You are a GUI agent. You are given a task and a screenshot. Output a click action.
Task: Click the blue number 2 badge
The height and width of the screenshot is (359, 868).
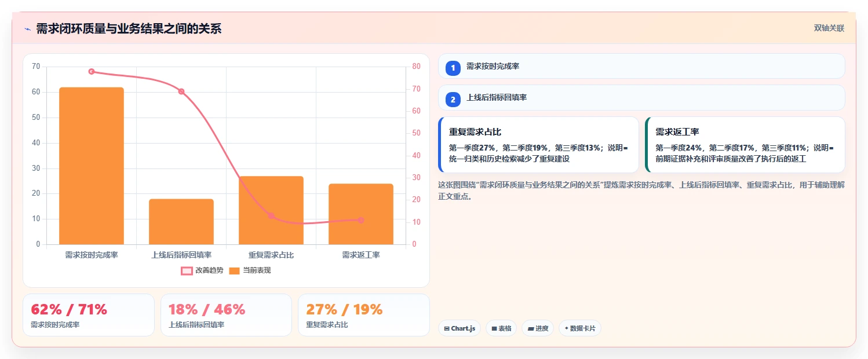click(x=453, y=100)
